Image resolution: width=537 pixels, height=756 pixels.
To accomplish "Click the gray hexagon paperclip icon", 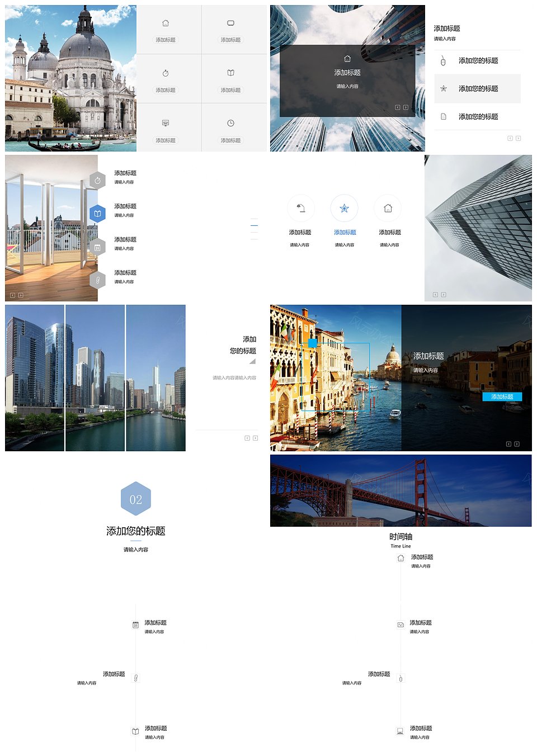I will [97, 280].
